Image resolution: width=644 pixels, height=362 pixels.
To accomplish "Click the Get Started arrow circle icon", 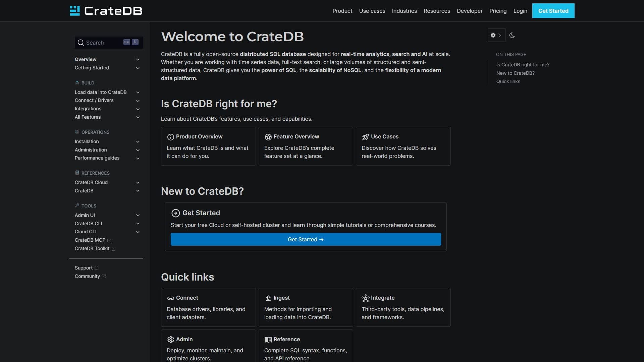I will (175, 213).
